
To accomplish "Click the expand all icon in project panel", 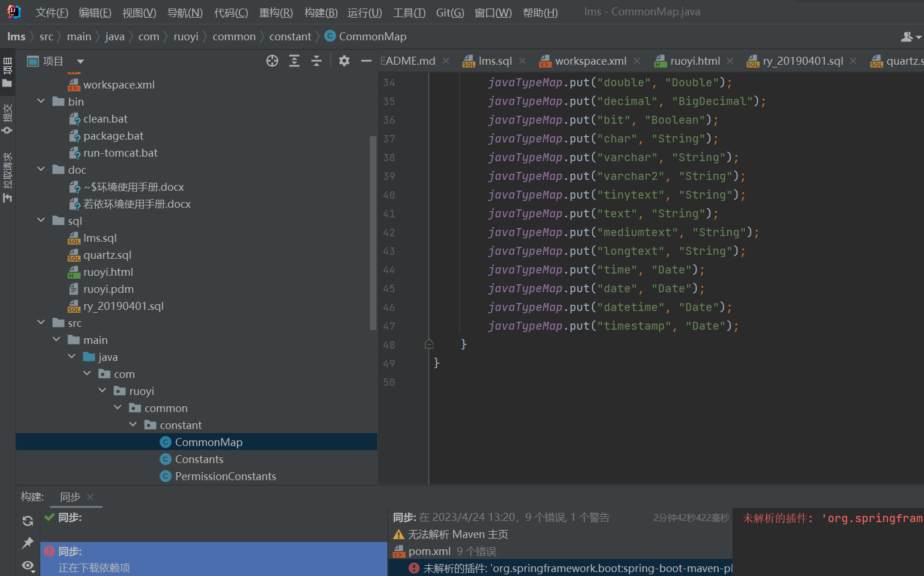I will [x=294, y=61].
